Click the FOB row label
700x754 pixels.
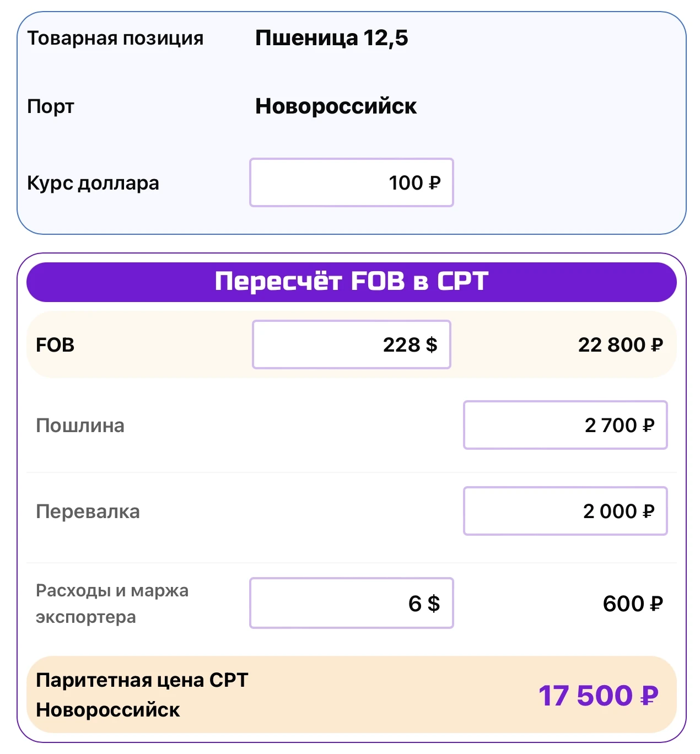tap(55, 345)
